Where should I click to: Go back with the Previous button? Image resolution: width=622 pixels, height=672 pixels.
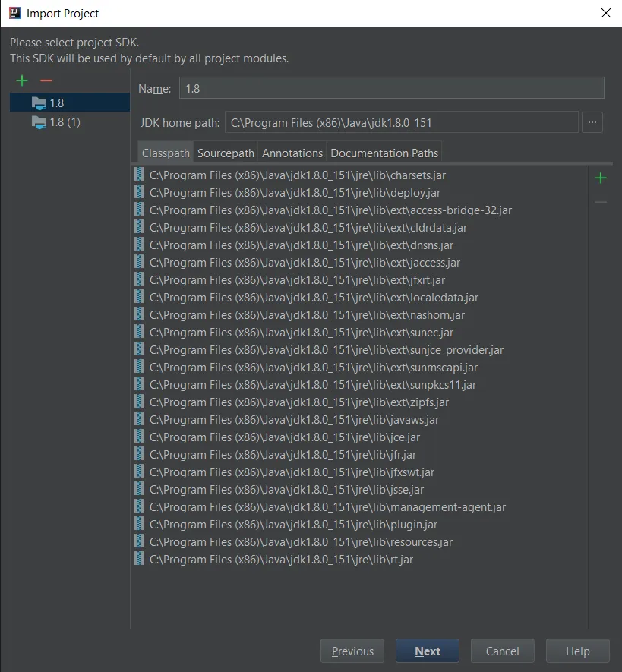click(x=352, y=651)
